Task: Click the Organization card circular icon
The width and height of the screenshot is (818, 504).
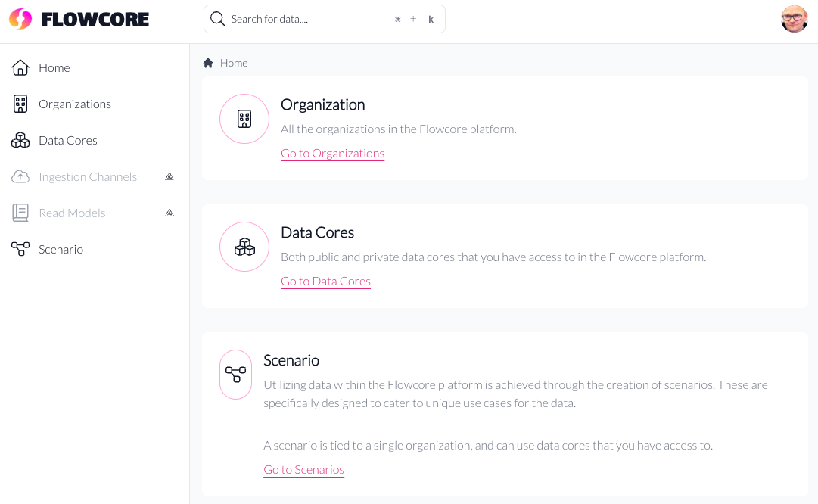Action: tap(244, 119)
